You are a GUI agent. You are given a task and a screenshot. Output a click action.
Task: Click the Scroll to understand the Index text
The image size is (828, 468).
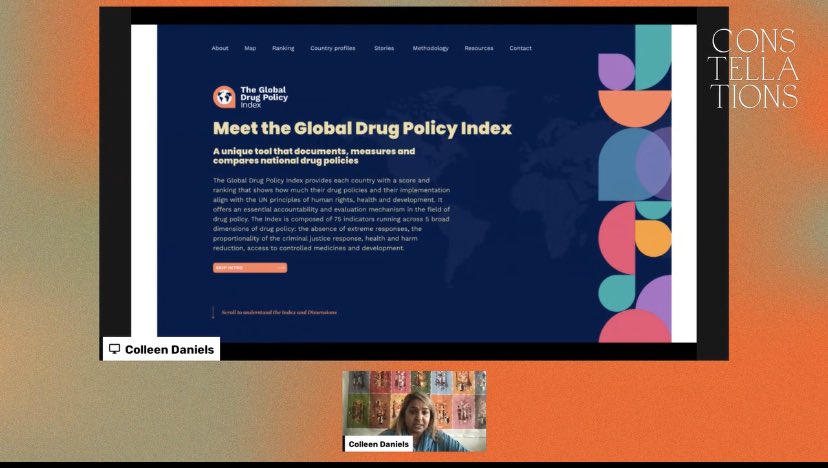tap(279, 312)
